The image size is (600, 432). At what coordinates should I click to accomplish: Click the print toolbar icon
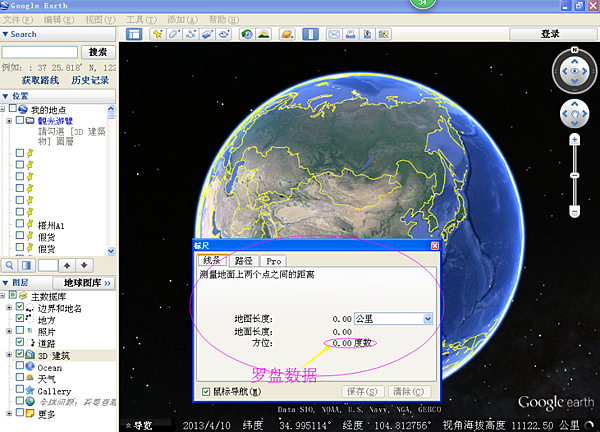point(351,34)
